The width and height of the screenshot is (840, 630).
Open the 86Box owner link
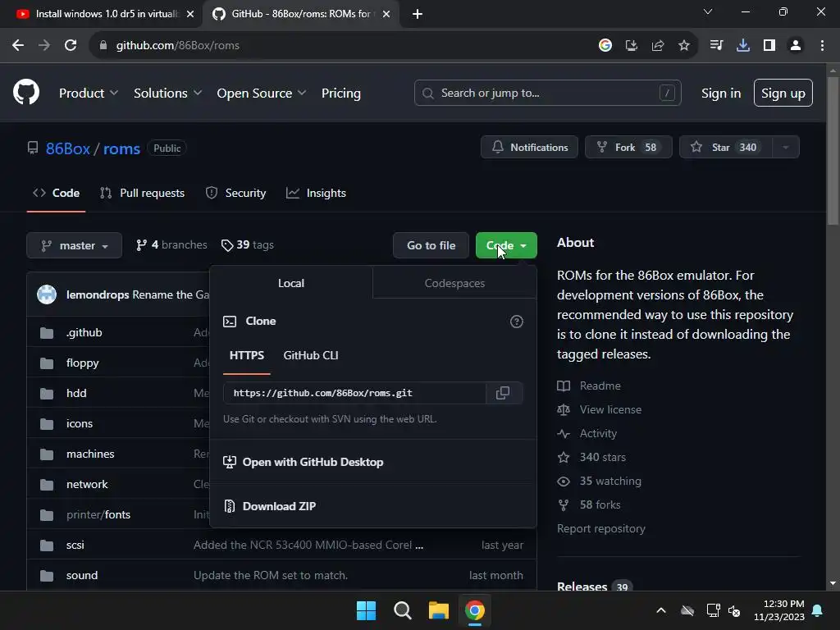67,148
